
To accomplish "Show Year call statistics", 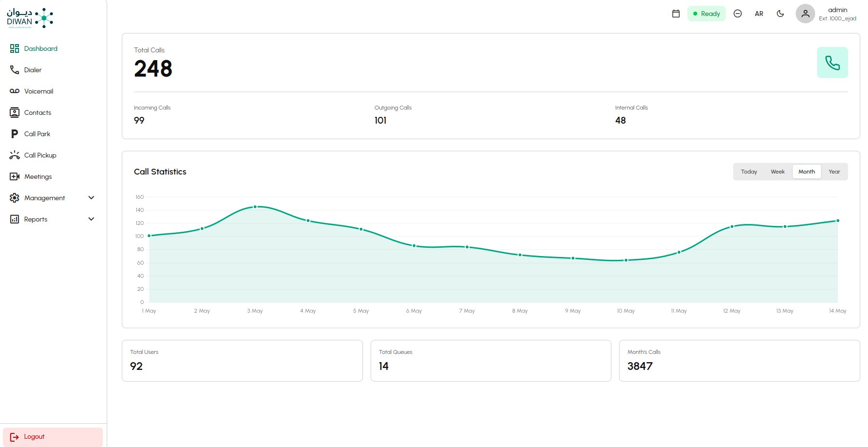I will 834,172.
